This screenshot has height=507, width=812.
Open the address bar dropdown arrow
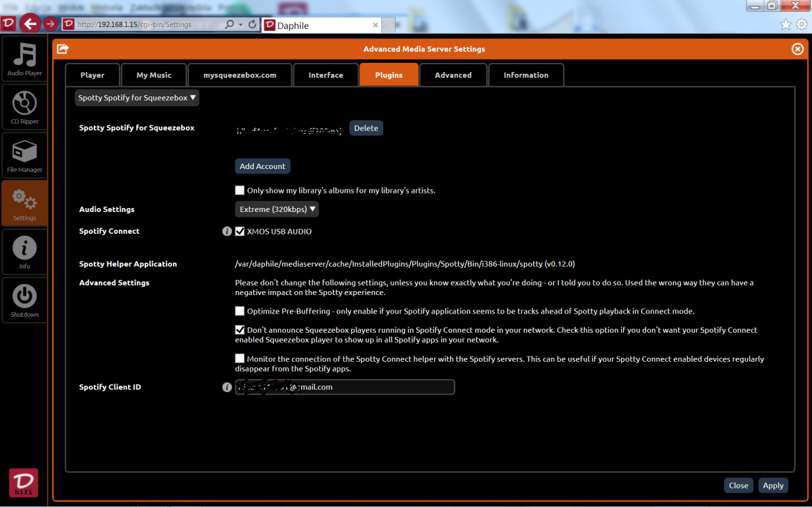240,24
